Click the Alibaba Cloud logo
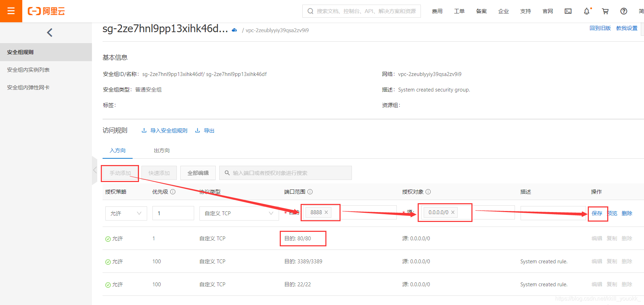Viewport: 644px width, 305px height. click(46, 11)
